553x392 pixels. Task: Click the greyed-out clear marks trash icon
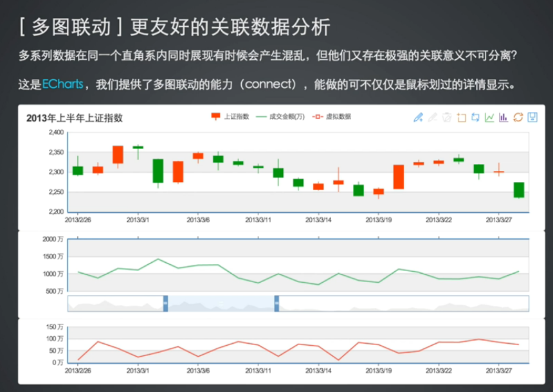[447, 118]
